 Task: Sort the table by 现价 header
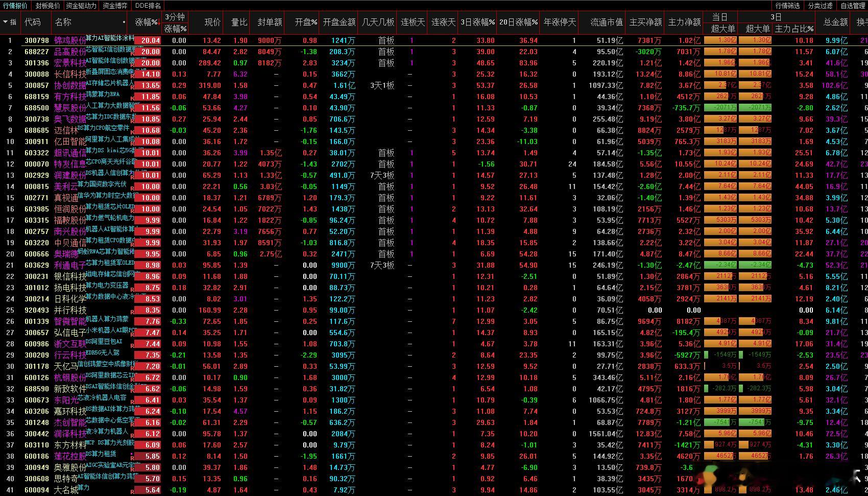coord(212,22)
